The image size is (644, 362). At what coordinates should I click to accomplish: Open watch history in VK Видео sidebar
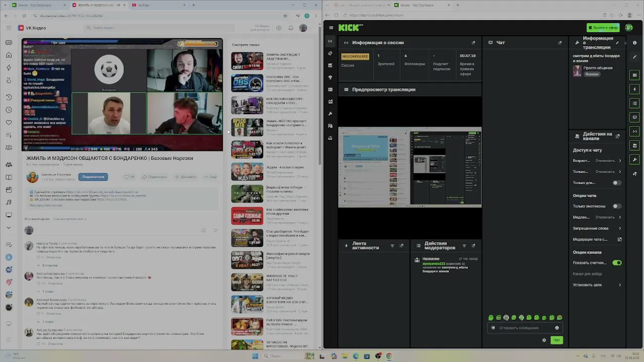pyautogui.click(x=9, y=97)
